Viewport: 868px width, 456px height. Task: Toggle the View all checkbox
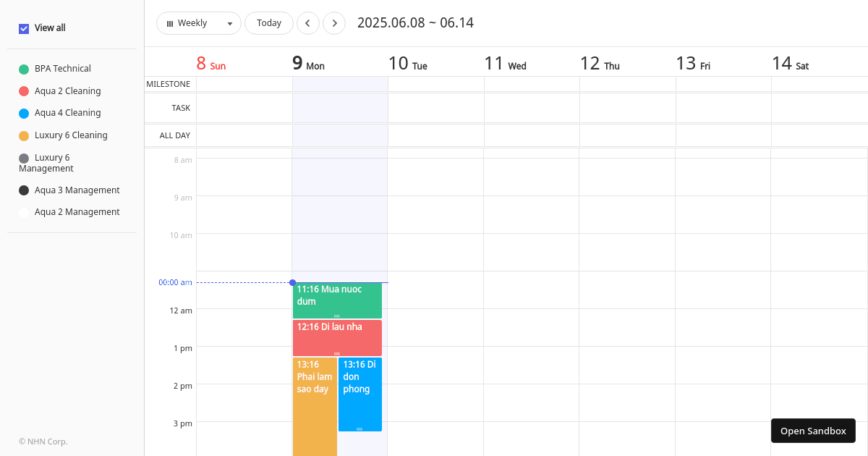pos(22,28)
